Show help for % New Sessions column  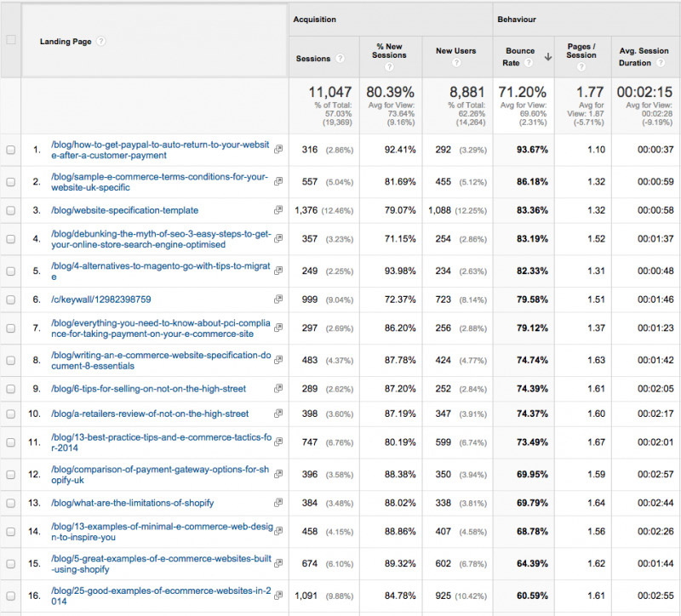pyautogui.click(x=389, y=66)
